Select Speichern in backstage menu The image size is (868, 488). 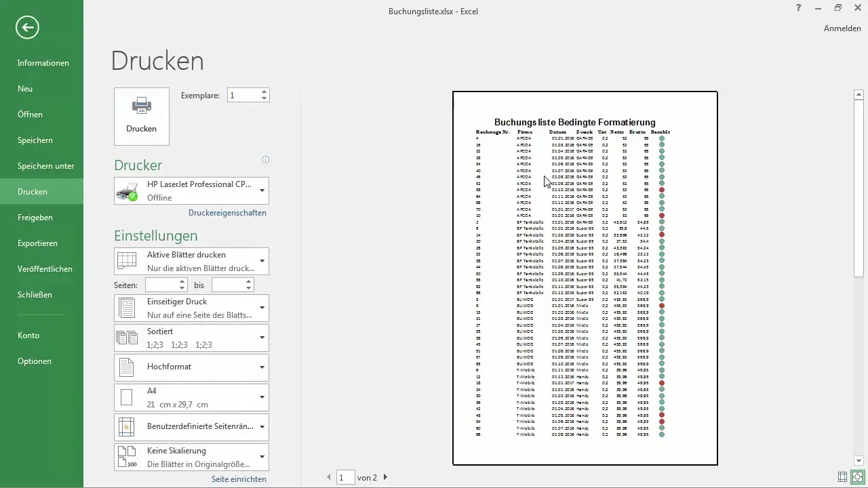[x=41, y=140]
